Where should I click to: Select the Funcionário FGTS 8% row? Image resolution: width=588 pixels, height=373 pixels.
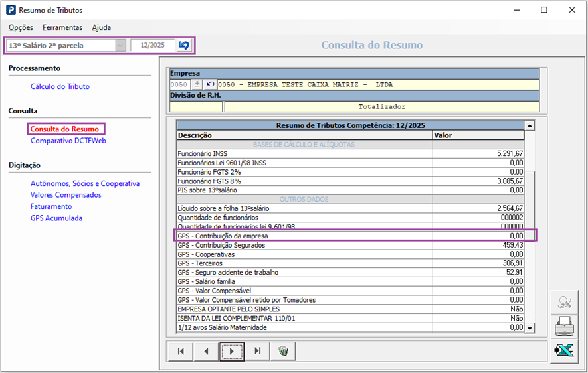350,181
